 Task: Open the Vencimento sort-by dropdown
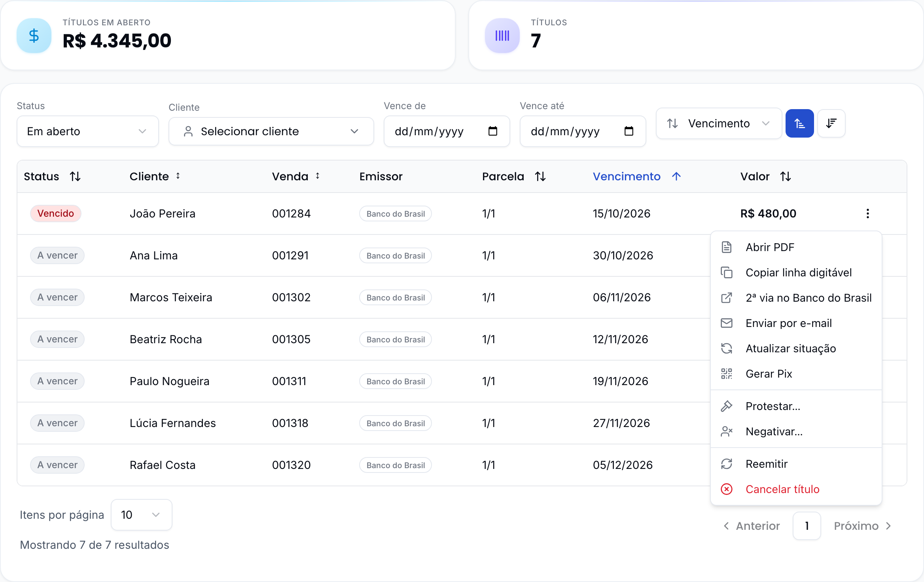[719, 123]
